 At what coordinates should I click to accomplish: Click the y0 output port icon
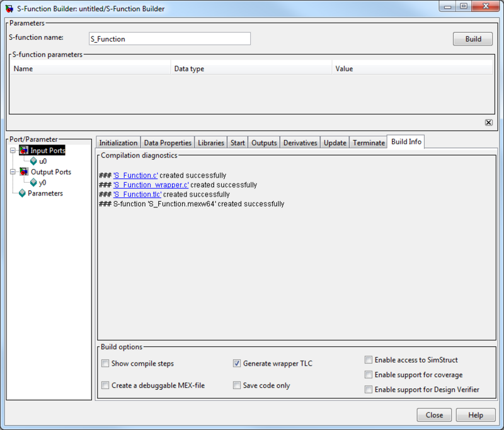click(33, 183)
